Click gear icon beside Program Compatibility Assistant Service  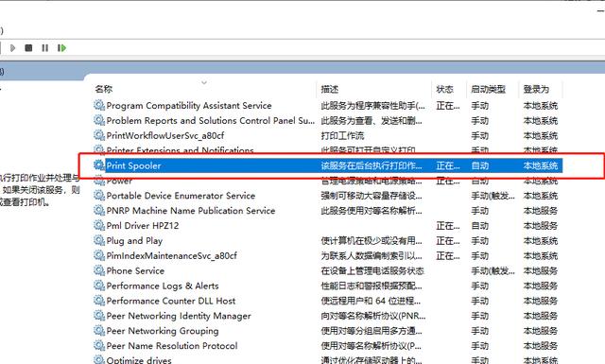(99, 105)
